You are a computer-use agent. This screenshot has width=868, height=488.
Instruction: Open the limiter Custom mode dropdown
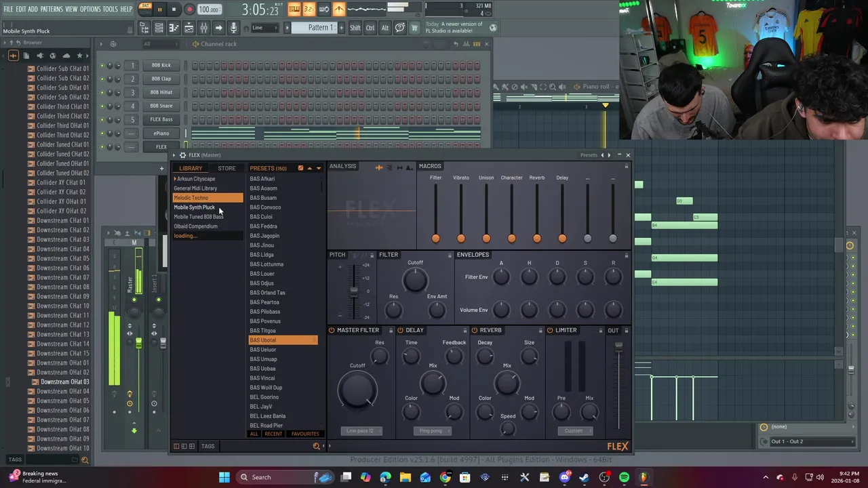coord(575,430)
